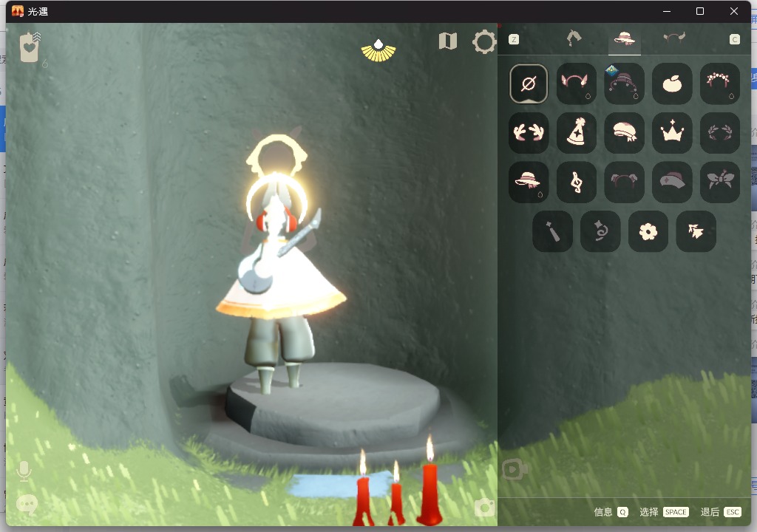Select the empty no-headwear option
Screen dimensions: 757x532
click(x=528, y=83)
